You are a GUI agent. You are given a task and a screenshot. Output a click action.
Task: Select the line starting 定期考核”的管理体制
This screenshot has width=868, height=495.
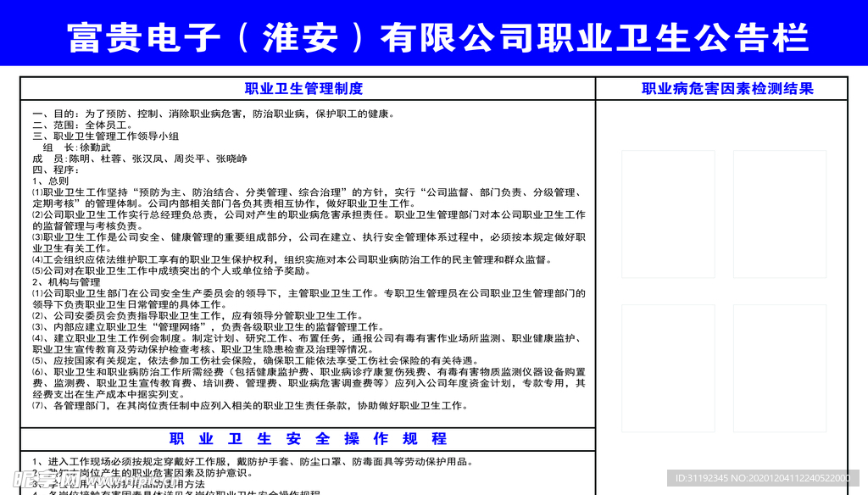point(224,203)
